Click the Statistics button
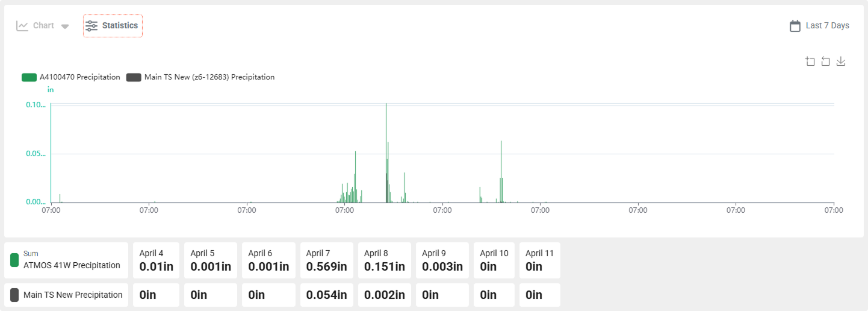This screenshot has height=311, width=868. click(x=113, y=26)
